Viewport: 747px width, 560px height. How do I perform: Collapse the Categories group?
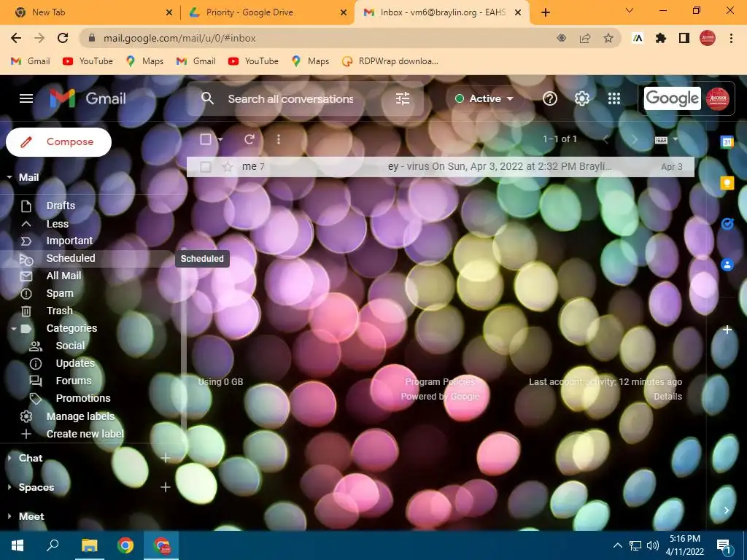(x=14, y=329)
